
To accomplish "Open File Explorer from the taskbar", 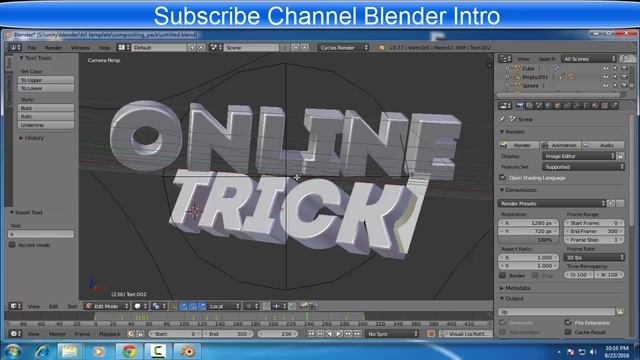I will (70, 351).
